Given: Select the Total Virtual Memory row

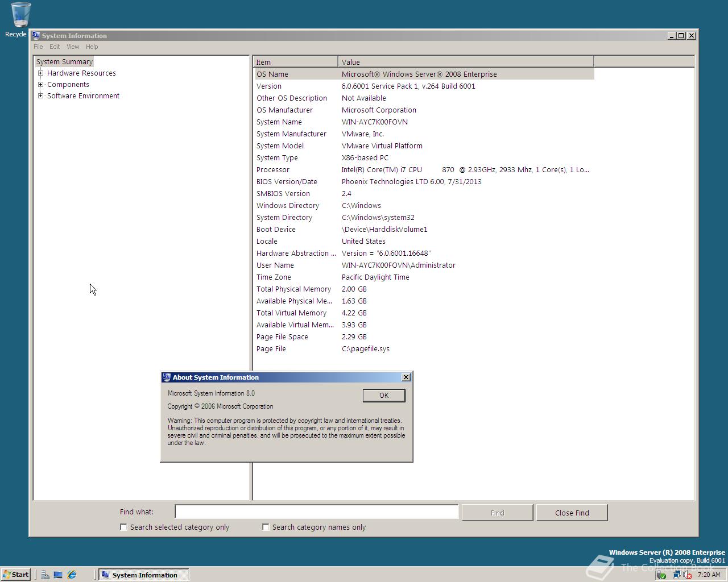Looking at the screenshot, I should 424,313.
